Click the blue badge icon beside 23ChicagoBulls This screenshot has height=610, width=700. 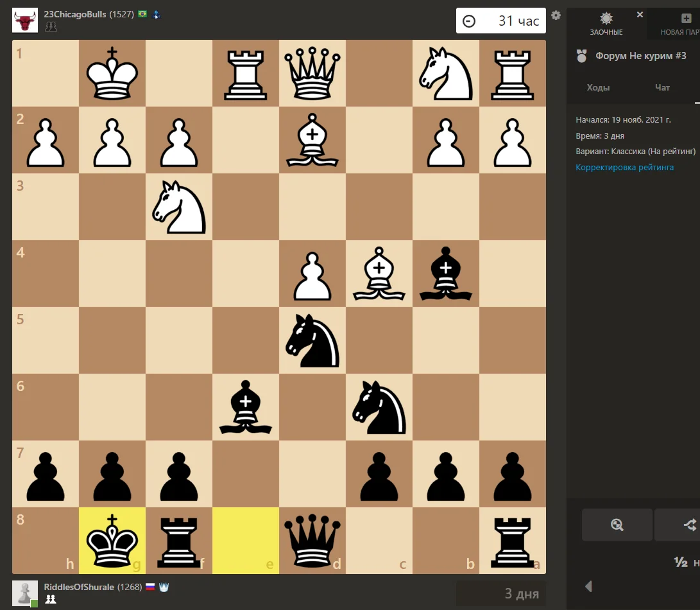(x=157, y=14)
